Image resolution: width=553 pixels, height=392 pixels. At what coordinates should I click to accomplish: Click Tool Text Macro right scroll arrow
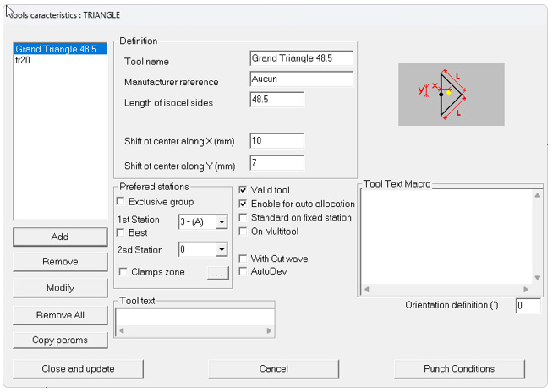tap(526, 290)
